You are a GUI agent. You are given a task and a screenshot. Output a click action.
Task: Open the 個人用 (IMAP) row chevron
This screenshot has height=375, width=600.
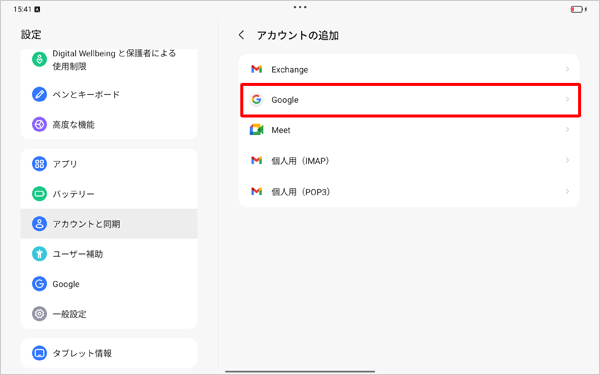[567, 160]
